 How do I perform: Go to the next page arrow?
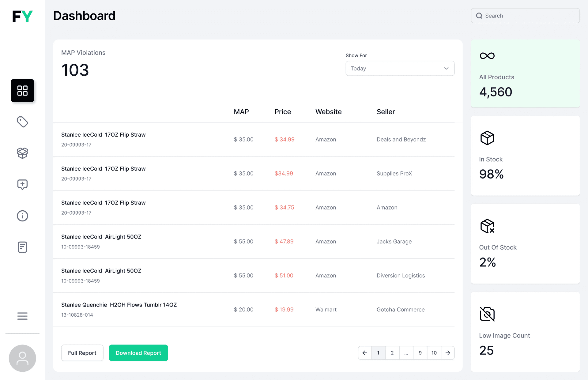[x=448, y=353]
